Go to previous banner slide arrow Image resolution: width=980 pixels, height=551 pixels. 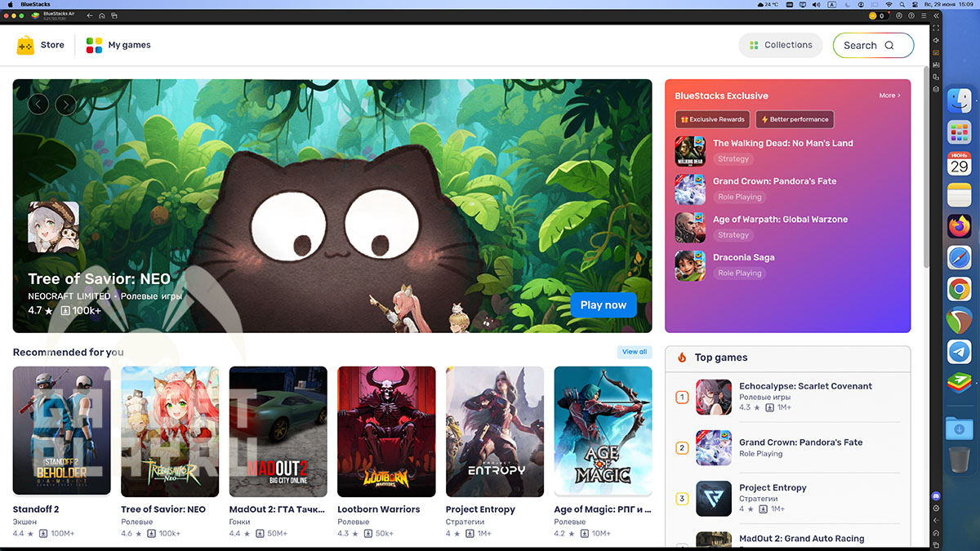(x=38, y=104)
